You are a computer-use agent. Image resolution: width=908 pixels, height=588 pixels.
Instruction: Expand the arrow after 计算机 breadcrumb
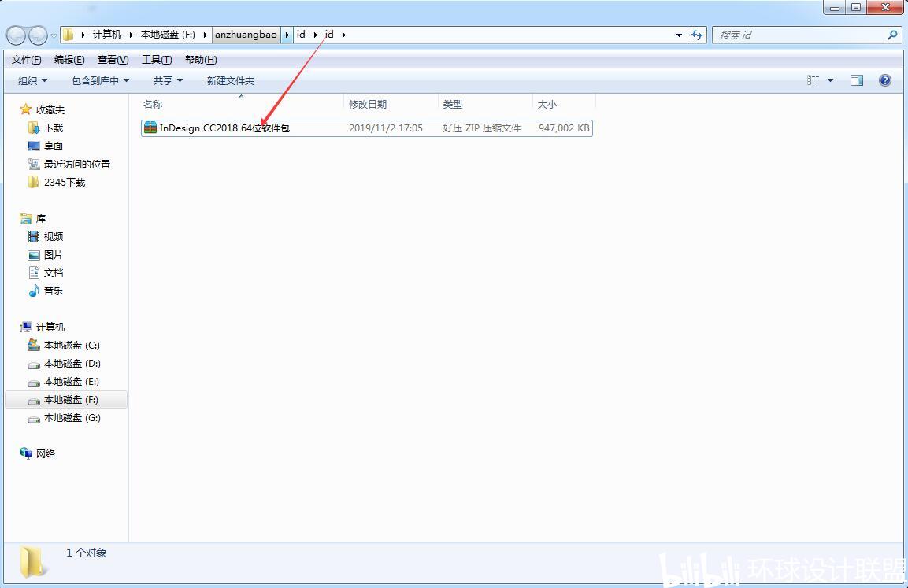[x=132, y=35]
